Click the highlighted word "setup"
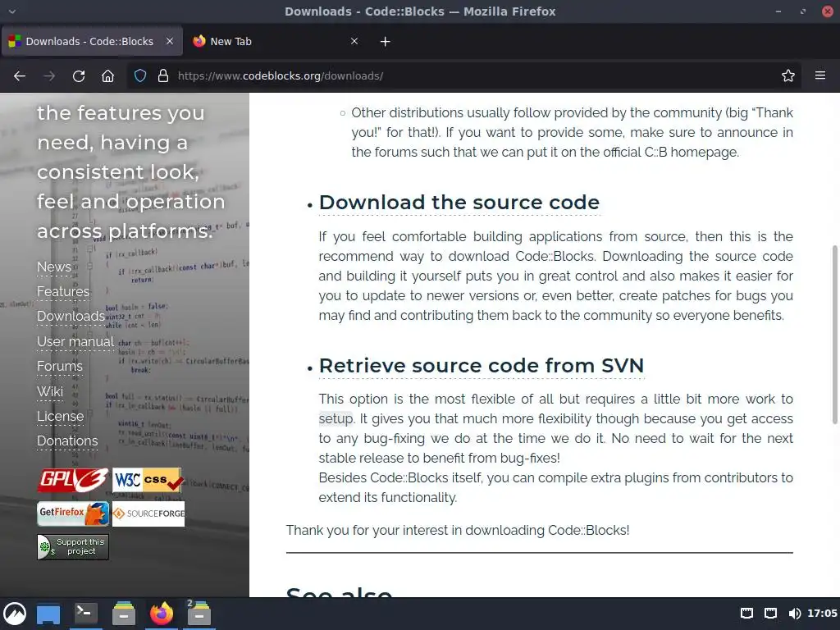840x630 pixels. (336, 419)
